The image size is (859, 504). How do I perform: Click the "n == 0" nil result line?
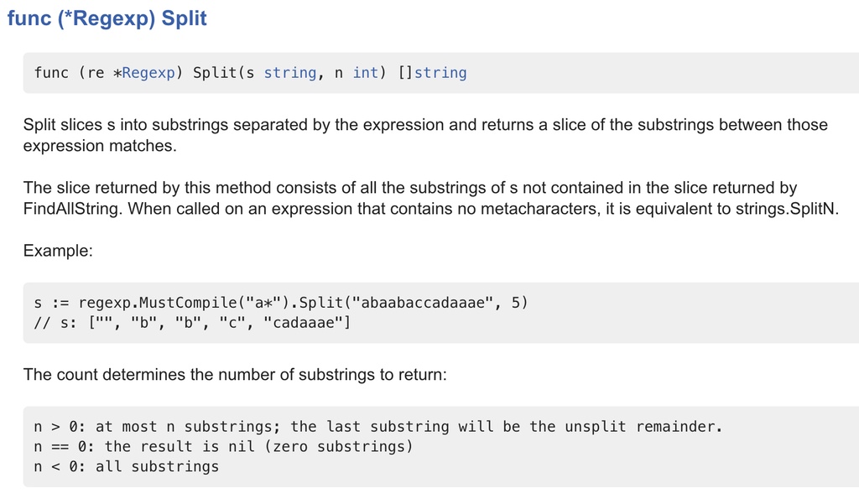coord(223,447)
